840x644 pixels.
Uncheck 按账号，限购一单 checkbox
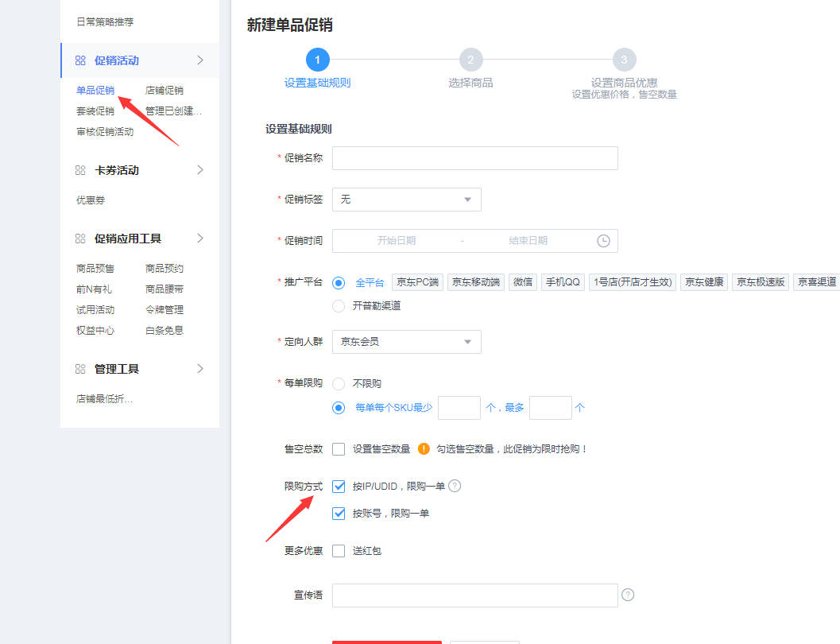click(x=339, y=514)
